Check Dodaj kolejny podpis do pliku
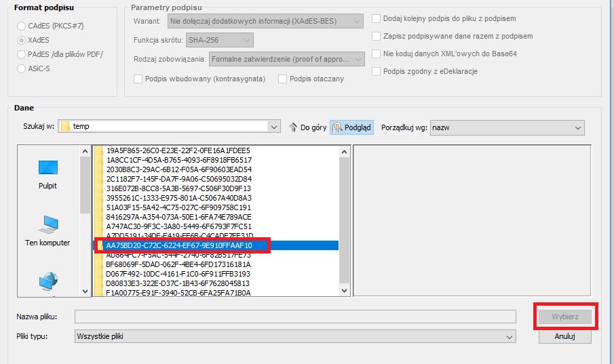 (x=377, y=18)
